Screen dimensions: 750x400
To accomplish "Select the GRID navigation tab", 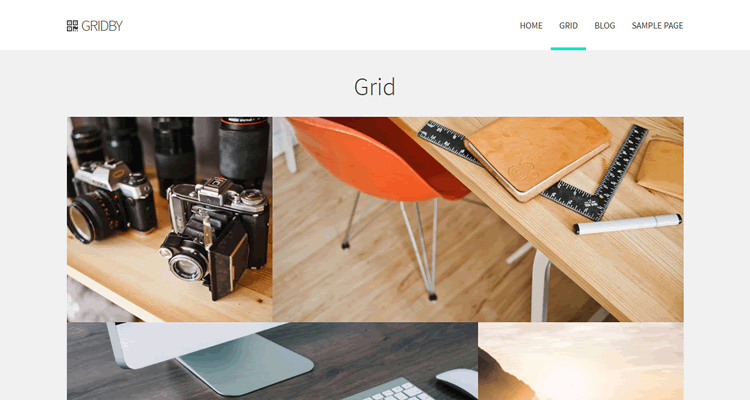I will pyautogui.click(x=568, y=26).
